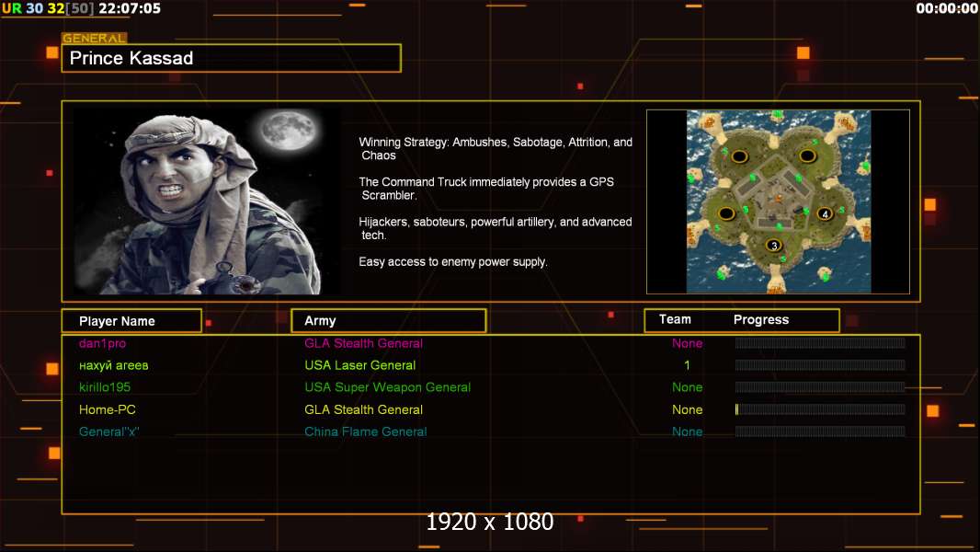Click the Hijackers, saboteurs description line
The image size is (980, 552).
496,228
